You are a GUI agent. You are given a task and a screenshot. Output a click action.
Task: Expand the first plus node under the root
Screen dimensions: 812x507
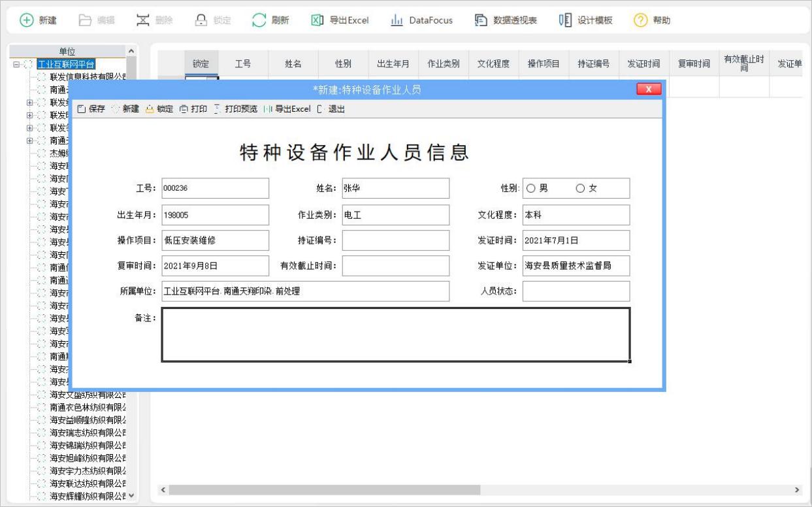click(x=30, y=103)
